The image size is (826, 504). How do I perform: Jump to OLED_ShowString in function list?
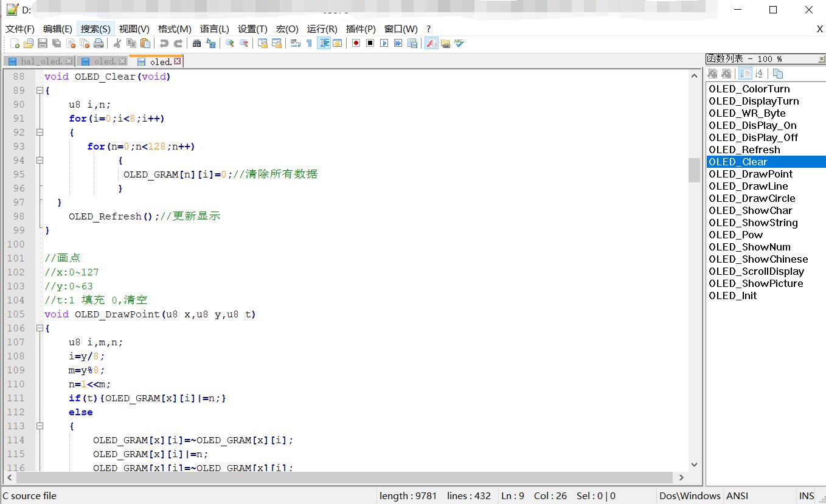[x=753, y=223]
